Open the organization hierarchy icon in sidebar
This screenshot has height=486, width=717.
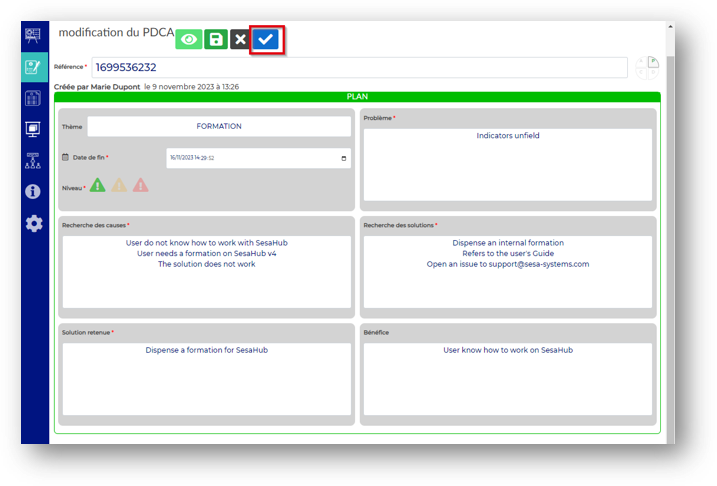33,160
